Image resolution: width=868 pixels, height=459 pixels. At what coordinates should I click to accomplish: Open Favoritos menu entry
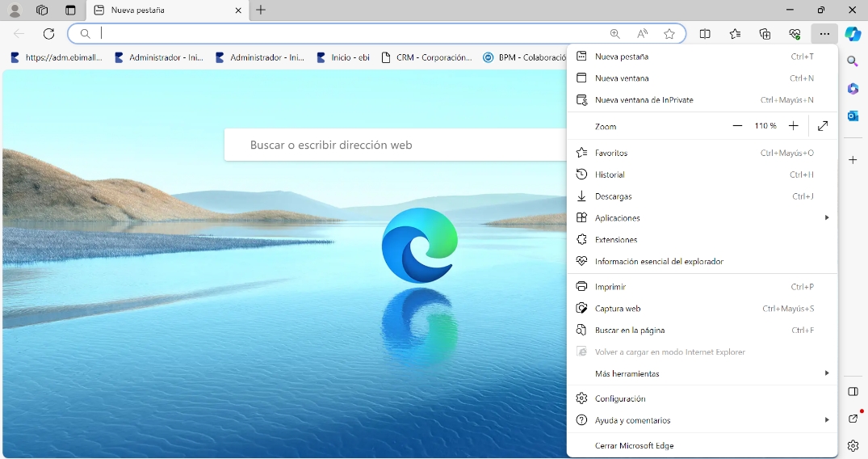(x=702, y=153)
